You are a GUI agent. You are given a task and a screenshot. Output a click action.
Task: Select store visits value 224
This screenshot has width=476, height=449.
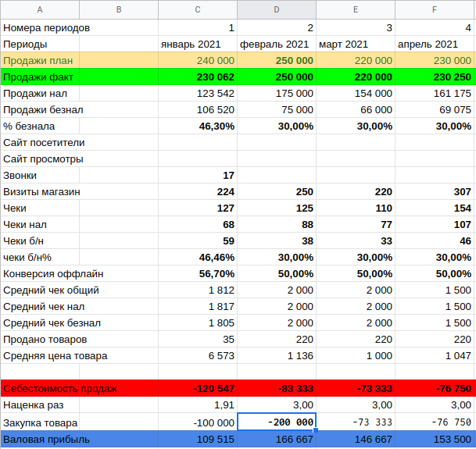(198, 191)
